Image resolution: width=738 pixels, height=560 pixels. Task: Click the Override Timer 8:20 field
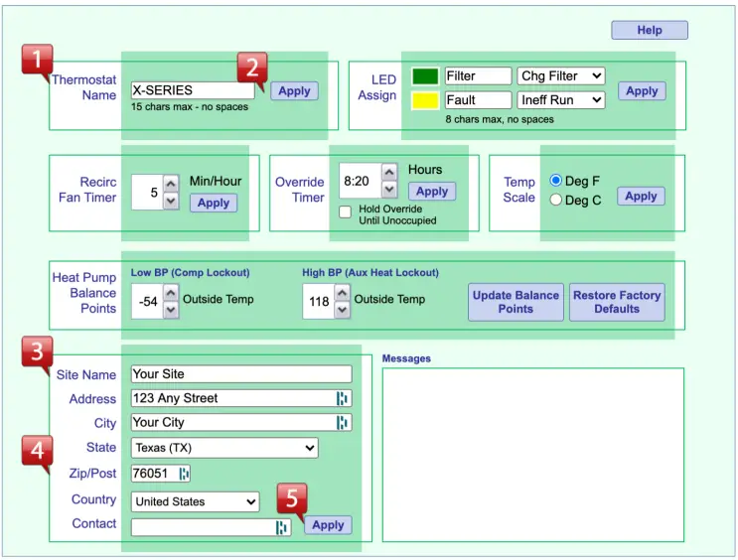tap(360, 181)
